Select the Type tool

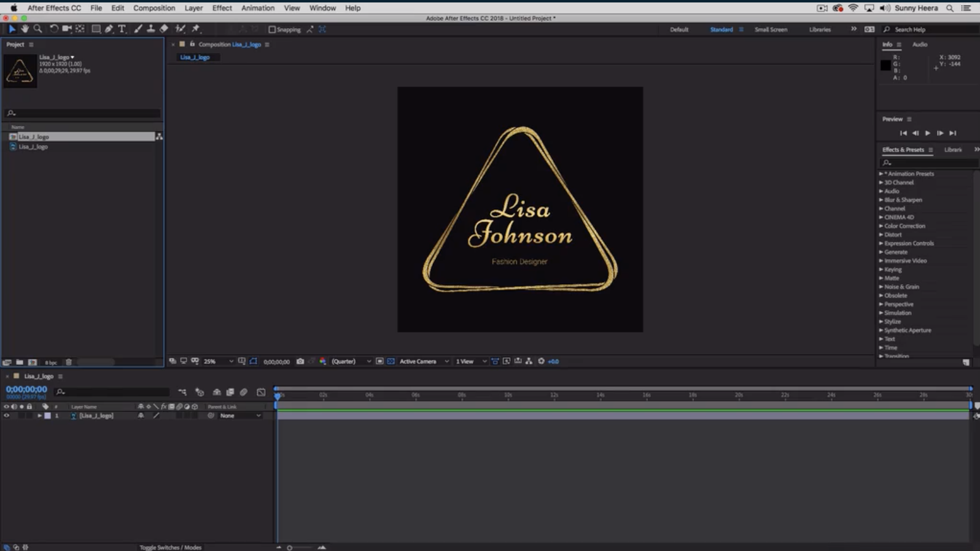tap(122, 29)
